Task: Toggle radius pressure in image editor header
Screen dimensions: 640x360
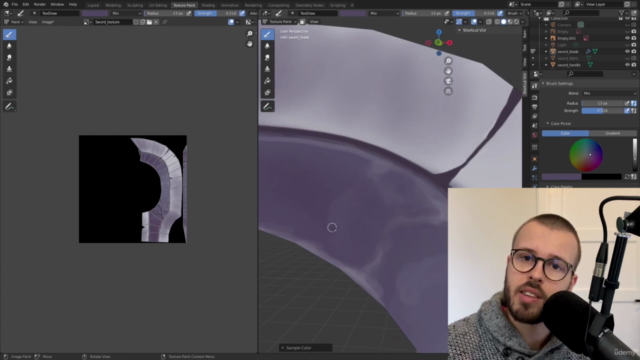Action: tap(189, 13)
